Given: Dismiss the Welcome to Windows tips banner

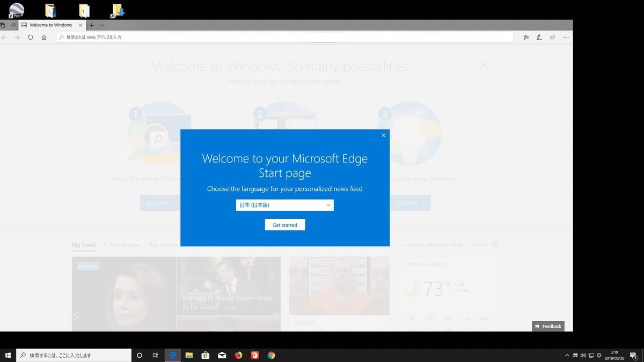Looking at the screenshot, I should click(x=484, y=64).
